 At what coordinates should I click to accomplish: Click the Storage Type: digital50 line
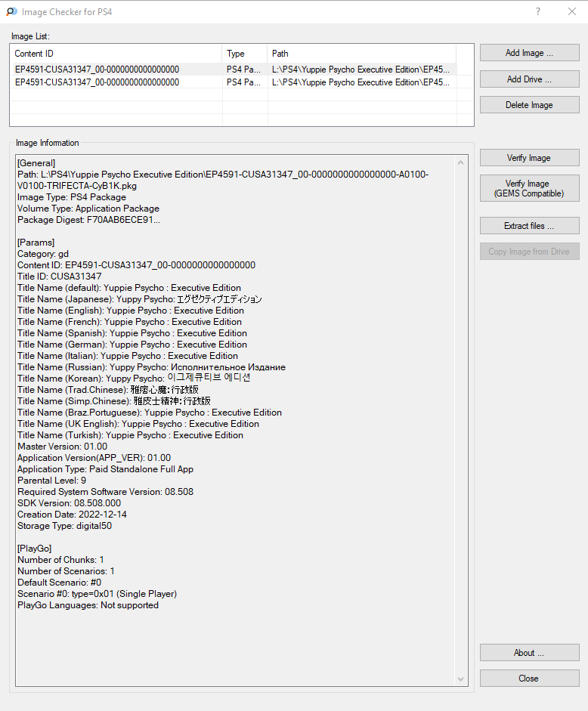pyautogui.click(x=64, y=526)
